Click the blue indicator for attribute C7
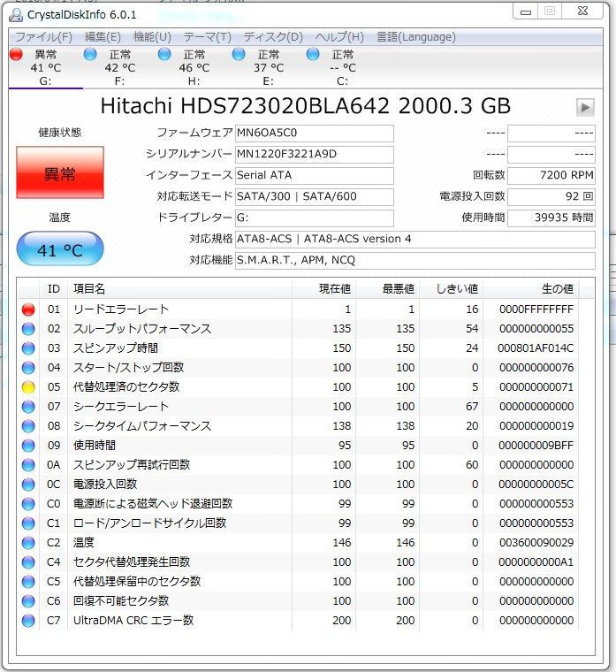The height and width of the screenshot is (672, 616). click(28, 620)
